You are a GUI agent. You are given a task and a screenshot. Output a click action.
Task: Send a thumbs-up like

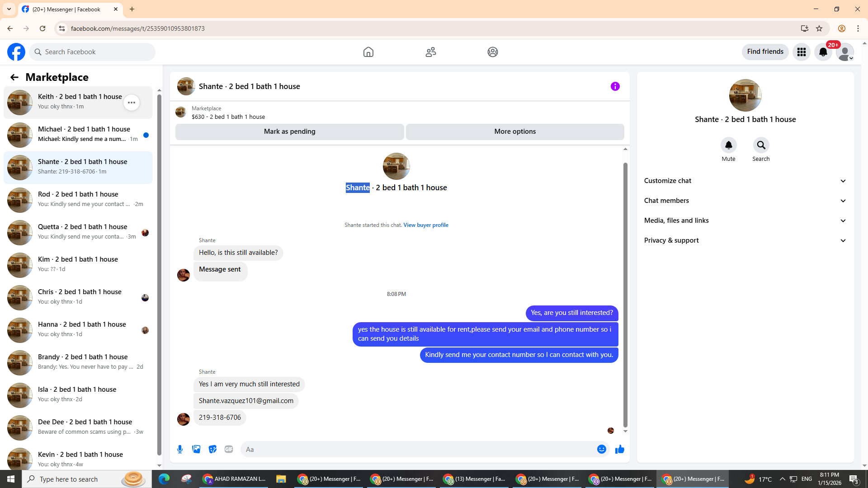coord(619,449)
